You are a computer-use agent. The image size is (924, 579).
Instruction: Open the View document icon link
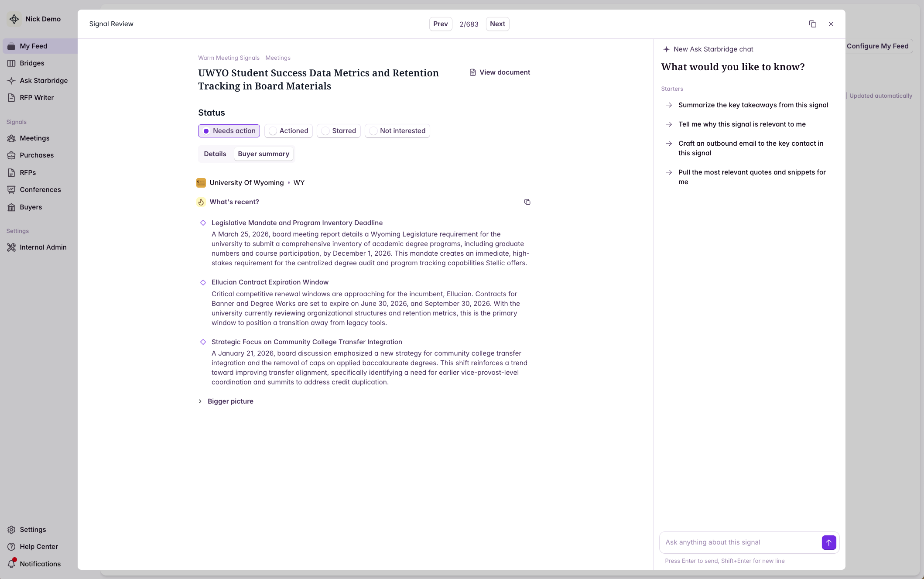point(472,72)
